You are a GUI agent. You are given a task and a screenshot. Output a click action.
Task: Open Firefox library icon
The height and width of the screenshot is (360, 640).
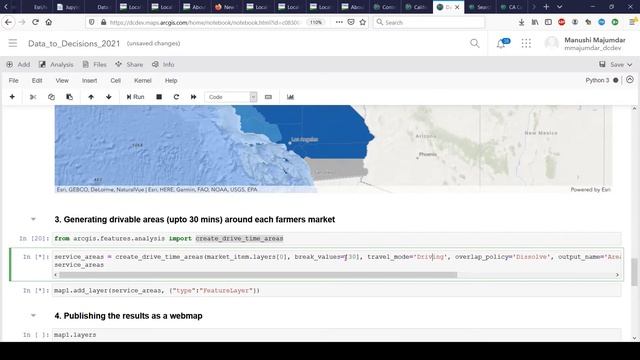click(x=535, y=22)
